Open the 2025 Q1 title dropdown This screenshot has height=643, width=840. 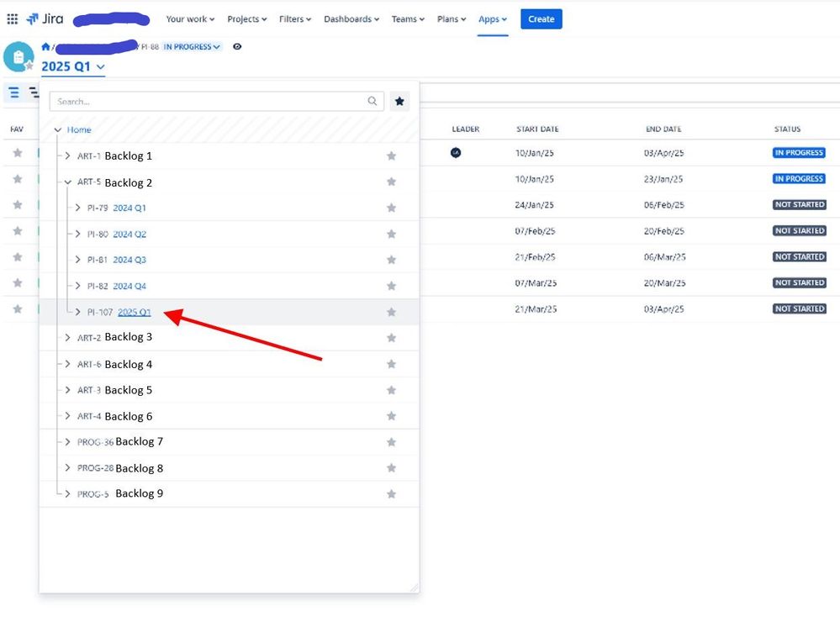[73, 66]
